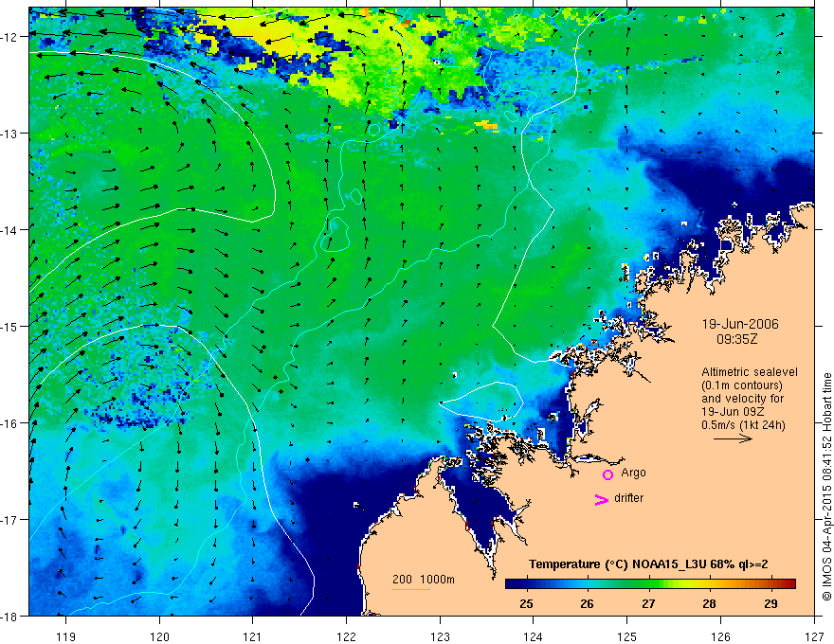
Task: Click longitude label '121' on bottom axis
Action: pos(252,636)
